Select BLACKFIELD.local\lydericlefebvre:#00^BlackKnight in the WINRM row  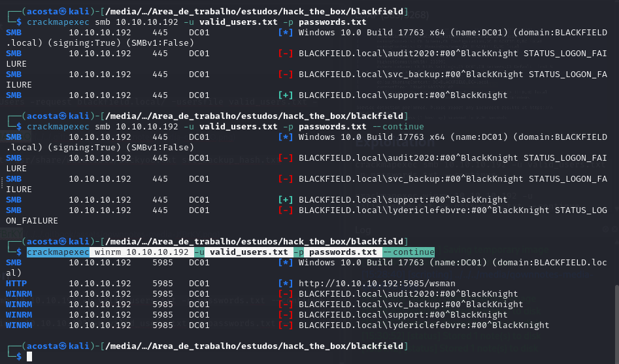pyautogui.click(x=424, y=325)
